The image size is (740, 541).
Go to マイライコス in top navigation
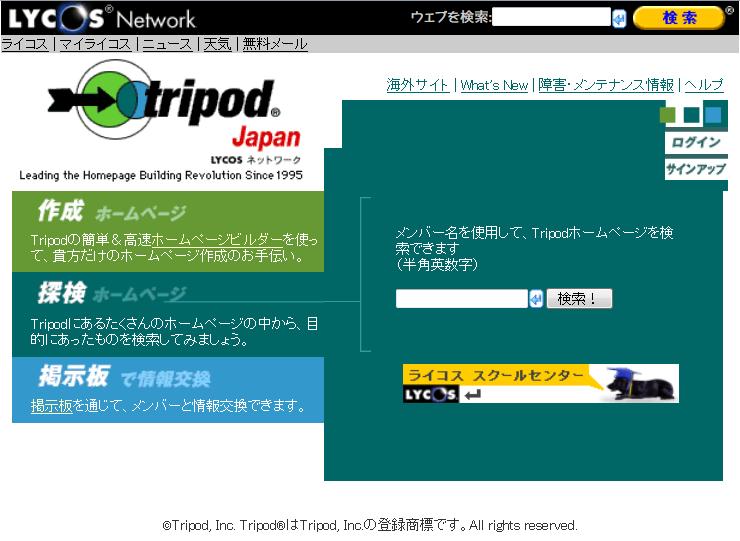pos(95,44)
